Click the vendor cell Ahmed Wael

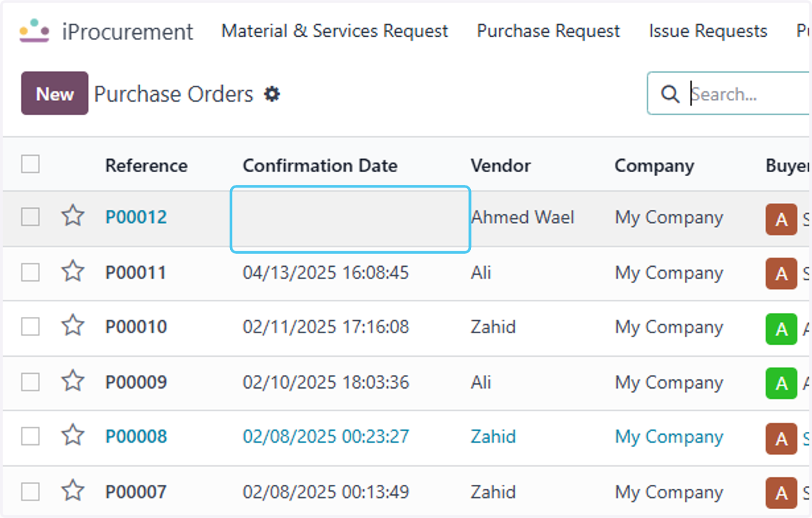tap(522, 217)
